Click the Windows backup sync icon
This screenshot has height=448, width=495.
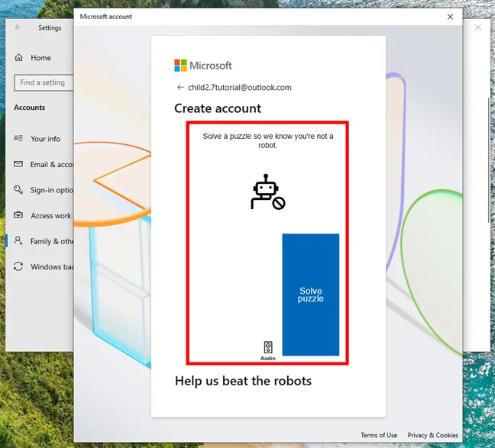[x=18, y=266]
